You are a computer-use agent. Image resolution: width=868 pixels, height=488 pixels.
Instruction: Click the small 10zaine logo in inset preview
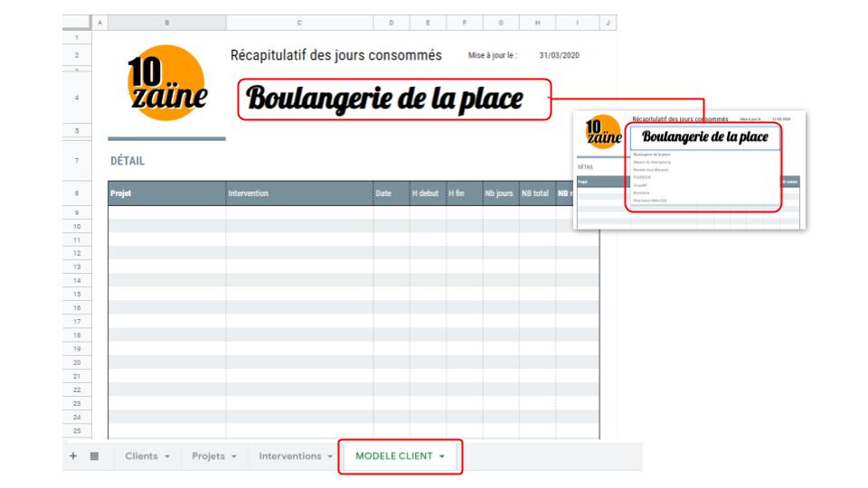(603, 132)
